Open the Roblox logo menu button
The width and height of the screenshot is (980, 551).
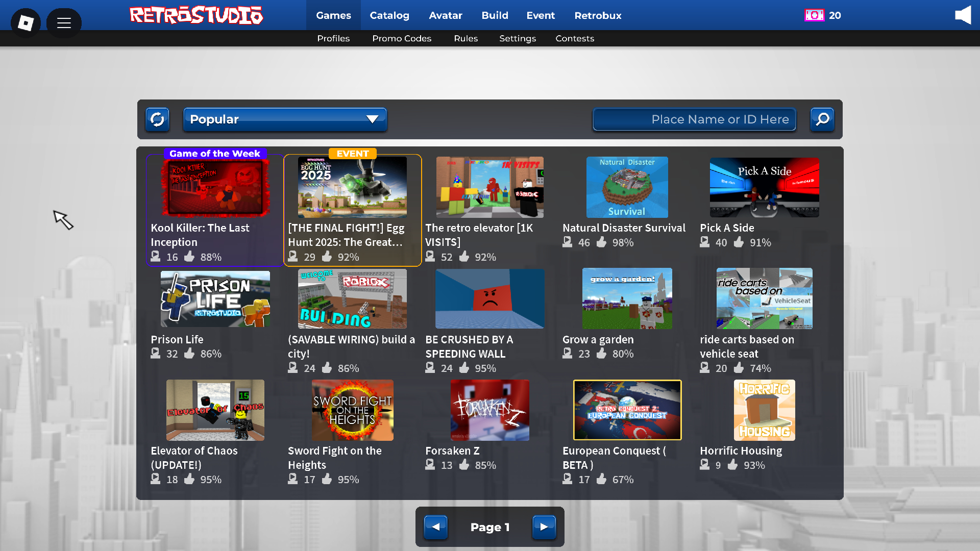pos(26,22)
